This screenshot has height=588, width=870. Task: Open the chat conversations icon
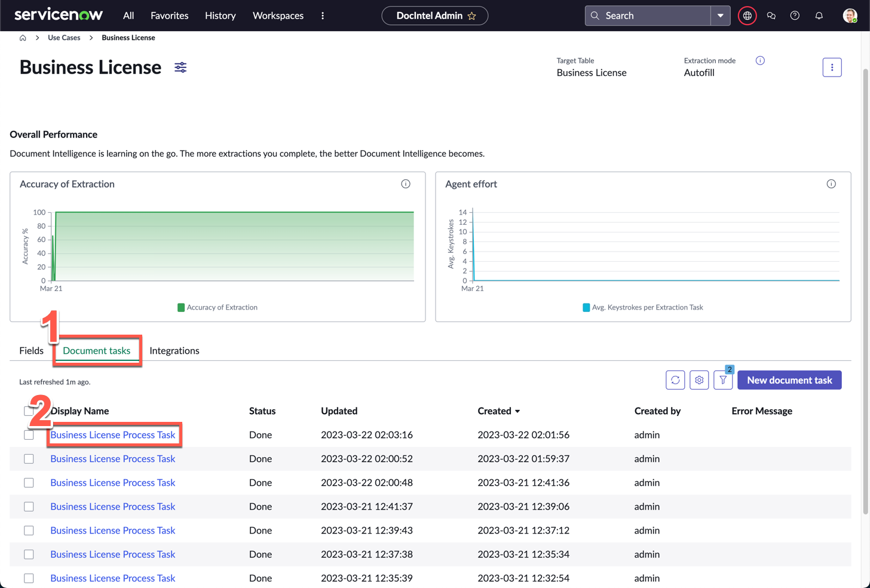[x=771, y=16]
